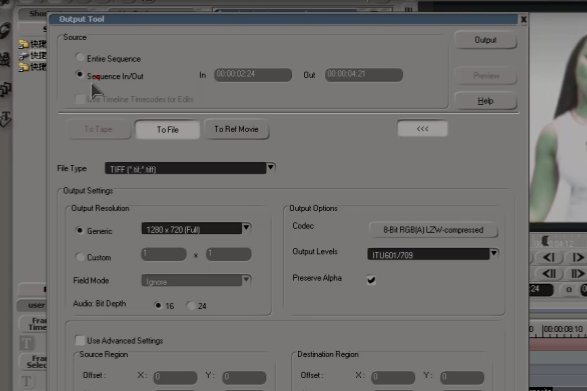587x391 pixels.
Task: Switch to the To Tape tab
Action: (x=98, y=130)
